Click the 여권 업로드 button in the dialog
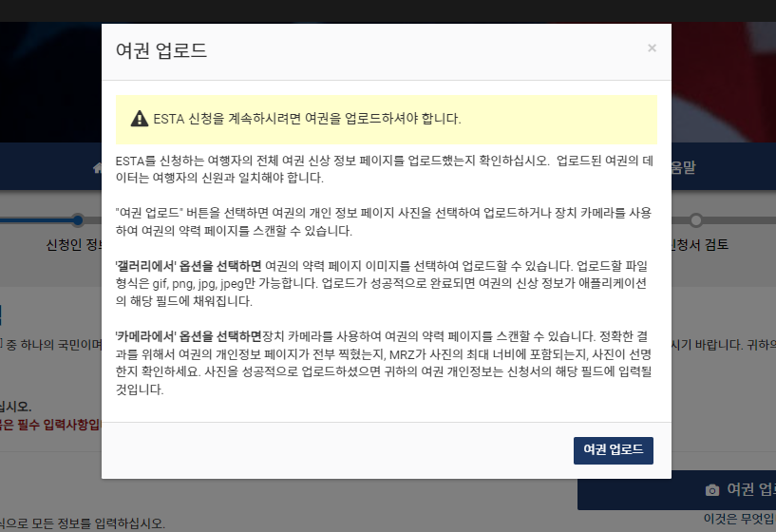The height and width of the screenshot is (532, 776). 614,450
